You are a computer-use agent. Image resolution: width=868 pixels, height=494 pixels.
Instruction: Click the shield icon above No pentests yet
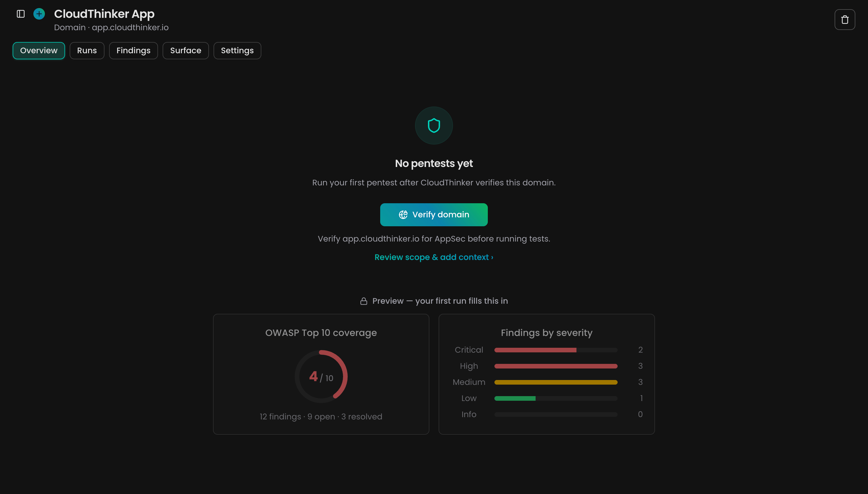434,126
